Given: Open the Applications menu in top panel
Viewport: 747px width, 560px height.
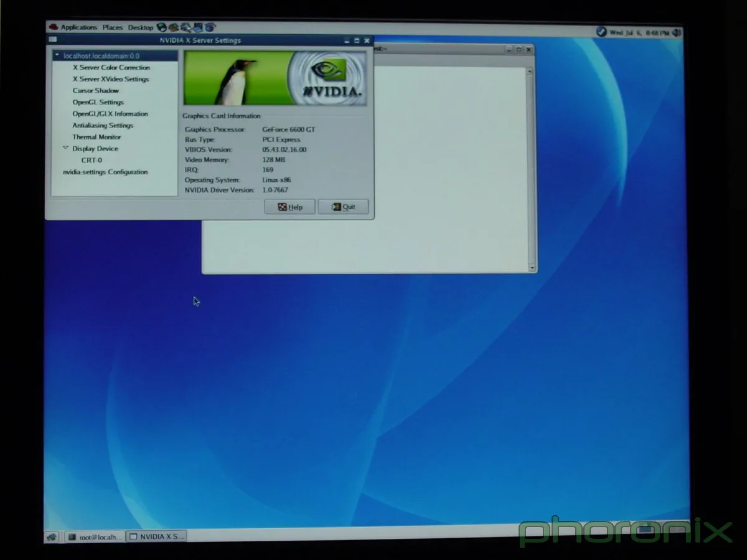Looking at the screenshot, I should 79,27.
